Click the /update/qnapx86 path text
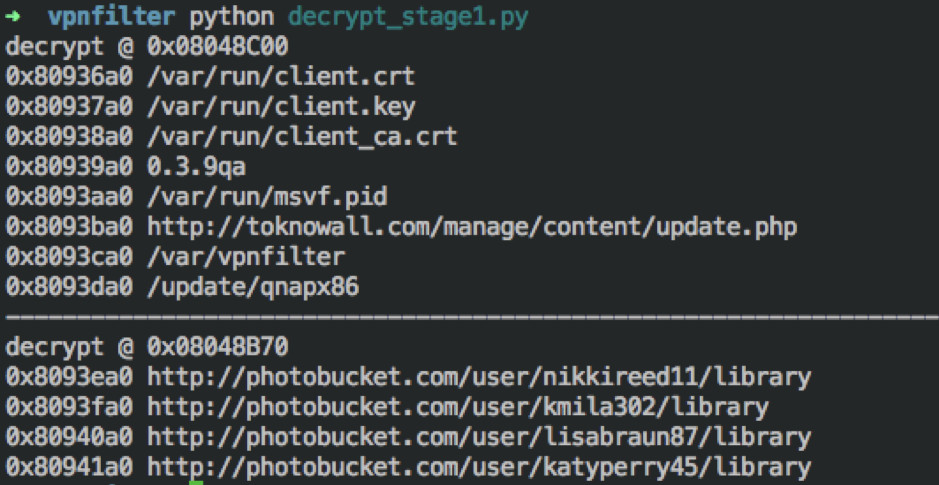The image size is (939, 485). 253,288
